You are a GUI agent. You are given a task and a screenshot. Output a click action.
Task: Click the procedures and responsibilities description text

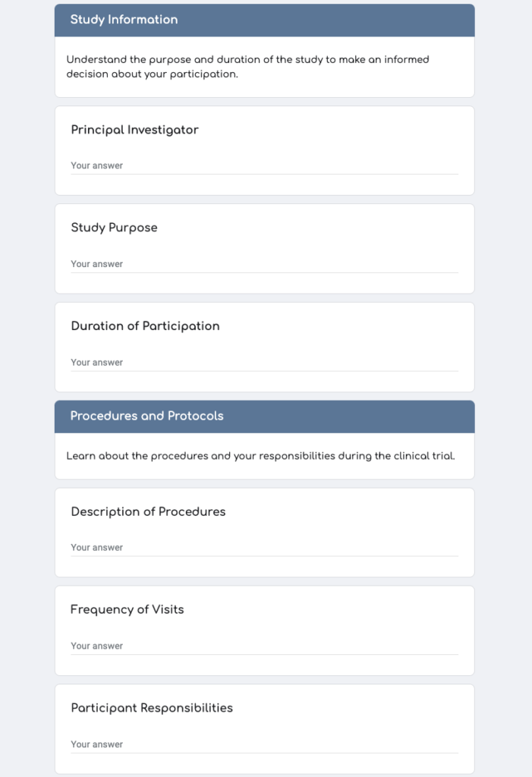261,456
